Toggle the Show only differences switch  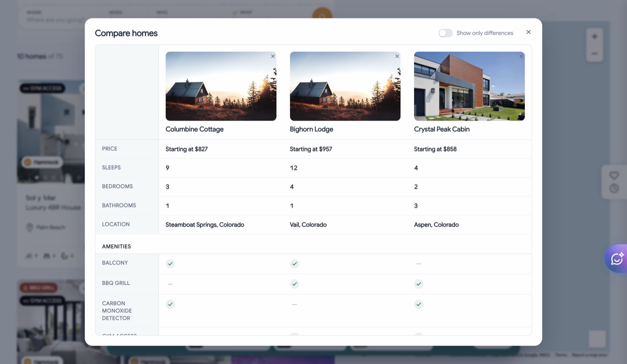coord(446,33)
